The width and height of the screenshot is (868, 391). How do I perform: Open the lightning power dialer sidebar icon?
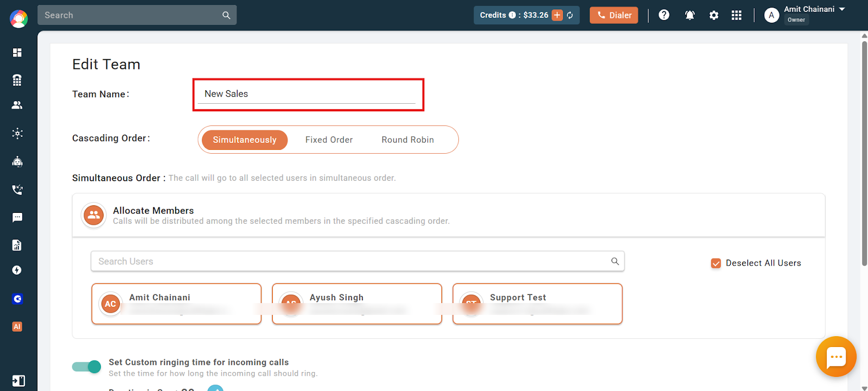click(17, 270)
